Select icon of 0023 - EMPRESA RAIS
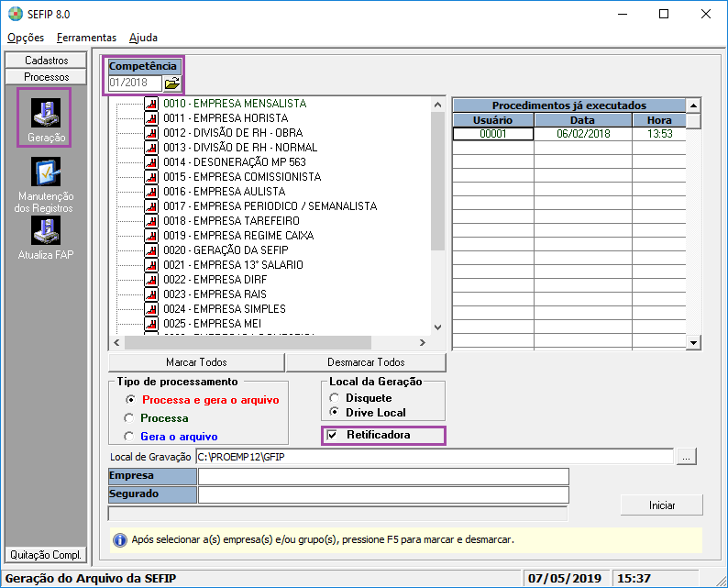 [151, 294]
